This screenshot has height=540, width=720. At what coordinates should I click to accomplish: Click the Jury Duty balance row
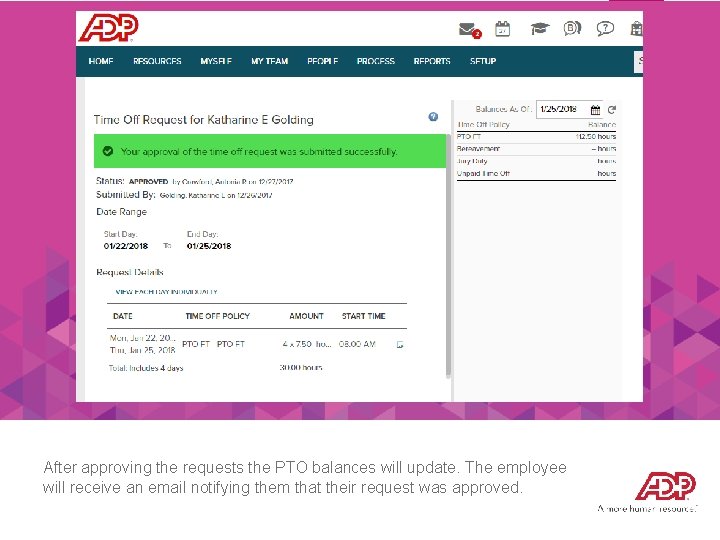coord(536,161)
